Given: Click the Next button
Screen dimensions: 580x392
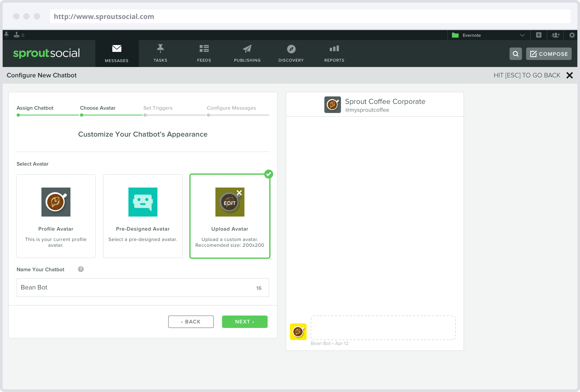Looking at the screenshot, I should pos(245,322).
